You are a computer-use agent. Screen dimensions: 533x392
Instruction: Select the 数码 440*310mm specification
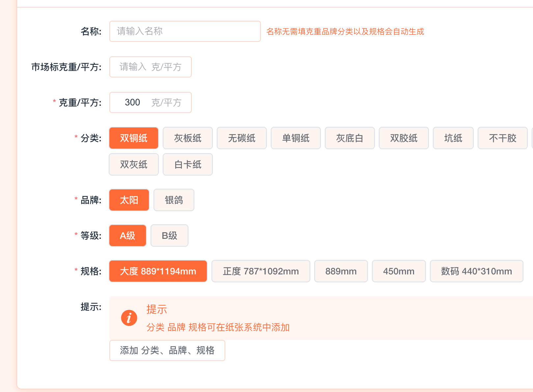point(476,271)
